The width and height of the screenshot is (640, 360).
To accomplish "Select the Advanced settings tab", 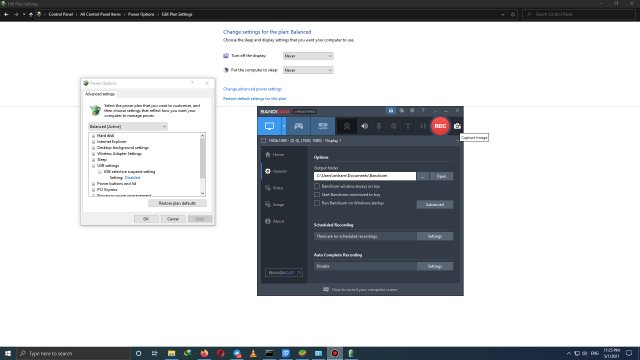I will click(100, 94).
